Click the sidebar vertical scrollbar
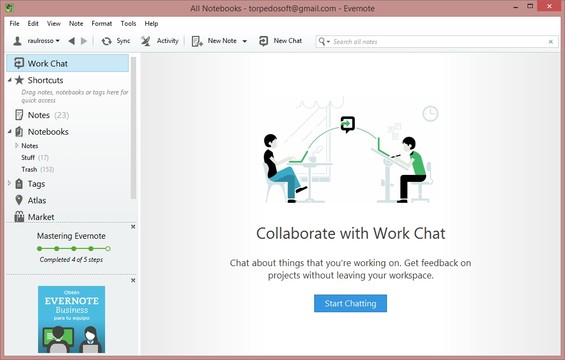565x360 pixels. pos(133,128)
